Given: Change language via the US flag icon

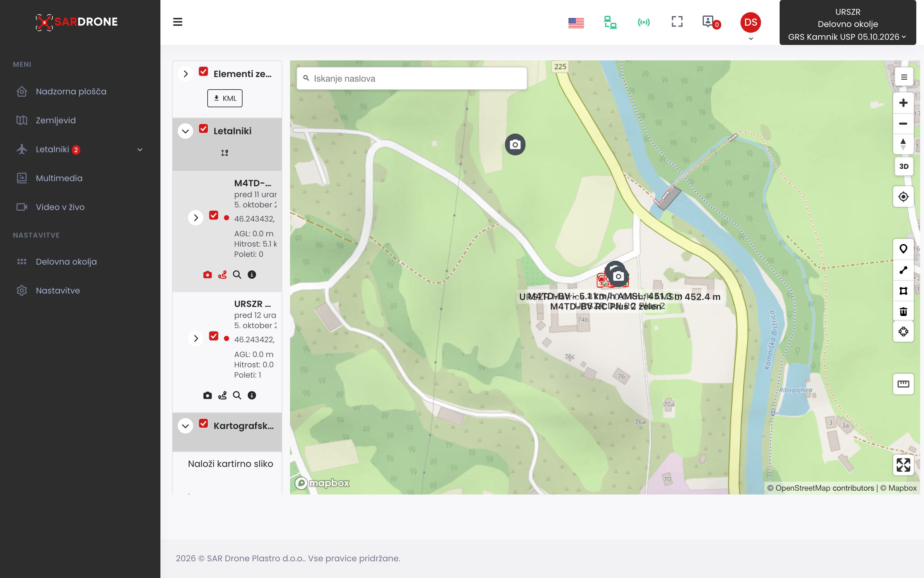Looking at the screenshot, I should point(576,22).
